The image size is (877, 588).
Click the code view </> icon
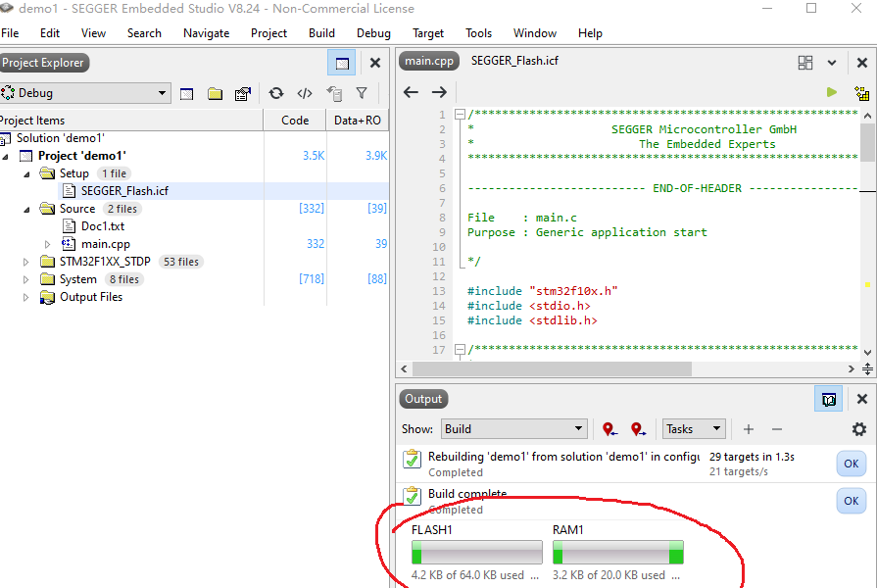(x=305, y=93)
